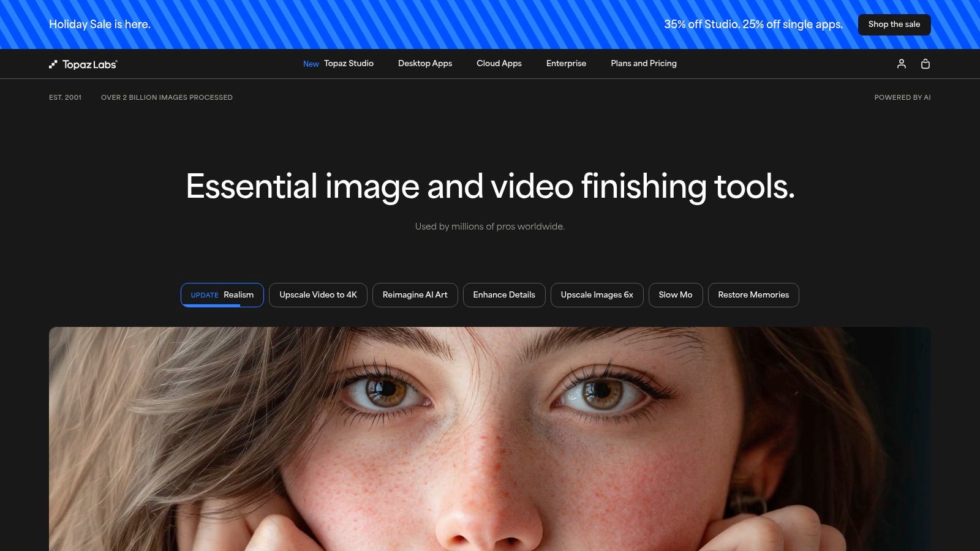Open the shopping cart icon
980x551 pixels.
(x=925, y=64)
